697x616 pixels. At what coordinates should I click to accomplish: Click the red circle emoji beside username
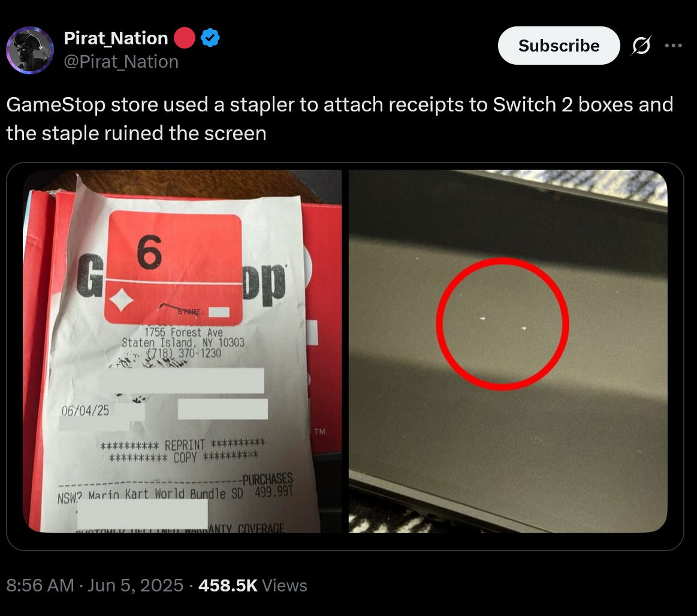click(x=185, y=38)
